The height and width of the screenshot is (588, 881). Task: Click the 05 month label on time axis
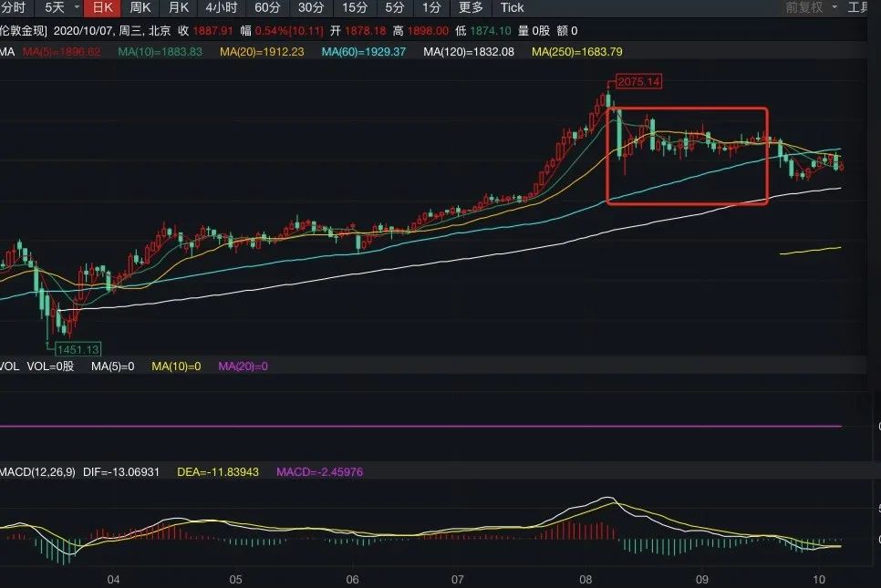click(x=236, y=580)
